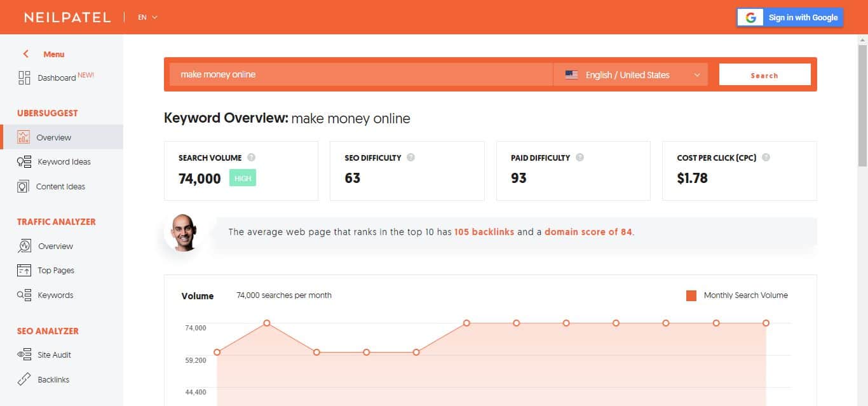Toggle Monthly Search Volume legend swatch
The image size is (868, 406).
point(691,295)
